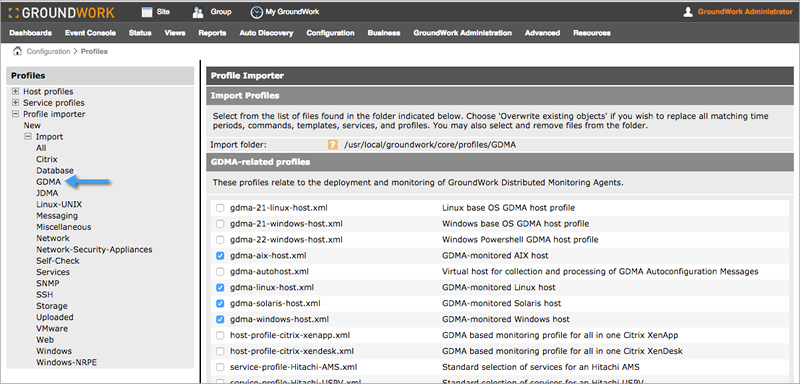800x384 pixels.
Task: Click the GroundWork logo
Action: pyautogui.click(x=62, y=12)
